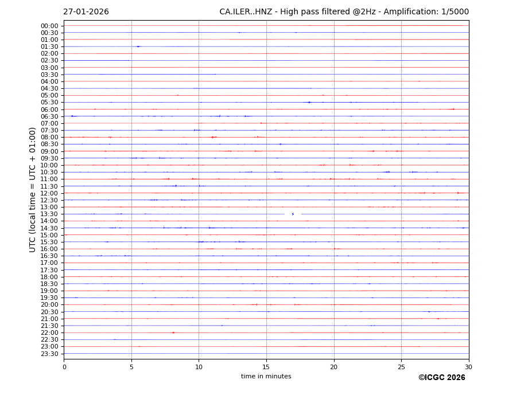Click the 30 minute x-axis tick label
532x399 pixels.
click(468, 367)
